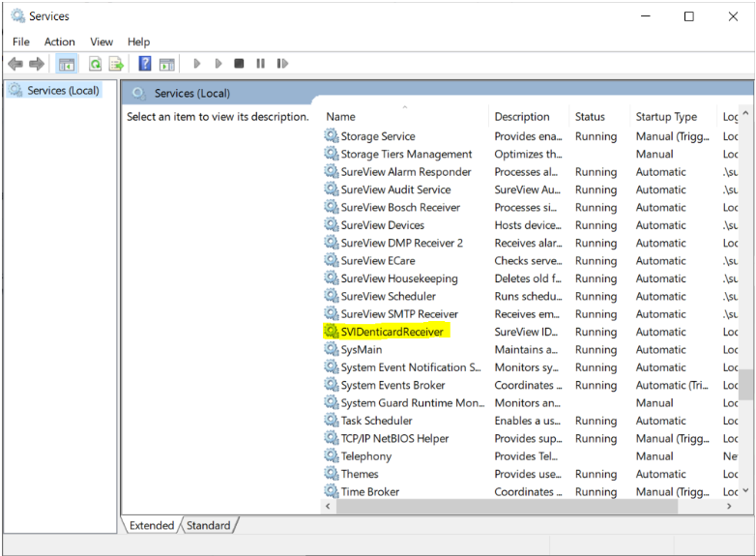Open the Action menu
Image resolution: width=756 pixels, height=556 pixels.
(60, 42)
